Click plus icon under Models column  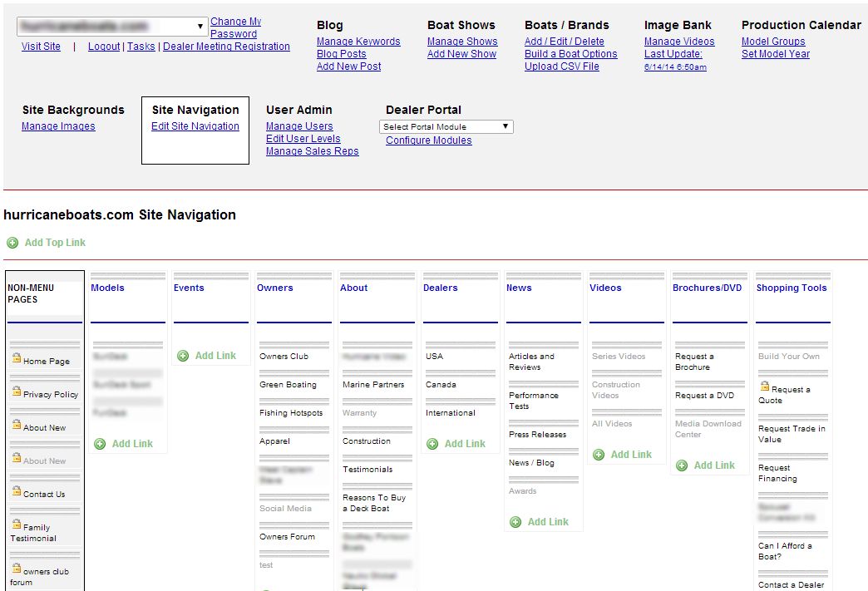(100, 444)
